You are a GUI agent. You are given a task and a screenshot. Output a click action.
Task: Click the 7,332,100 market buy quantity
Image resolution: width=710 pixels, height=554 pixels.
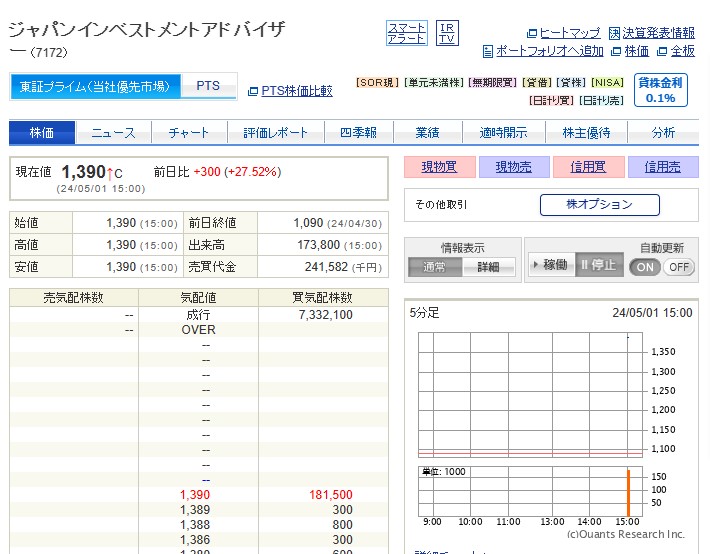(x=326, y=315)
